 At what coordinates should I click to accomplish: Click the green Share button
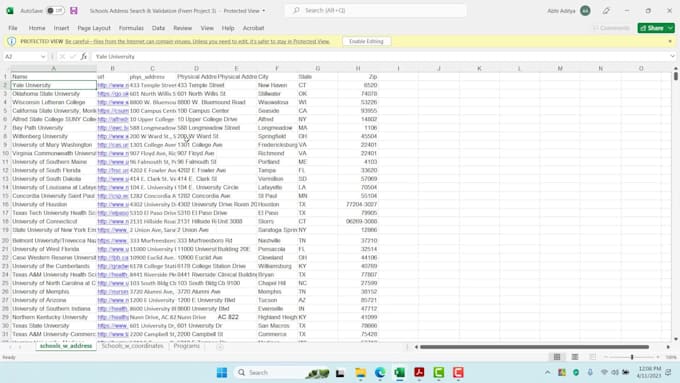[652, 28]
